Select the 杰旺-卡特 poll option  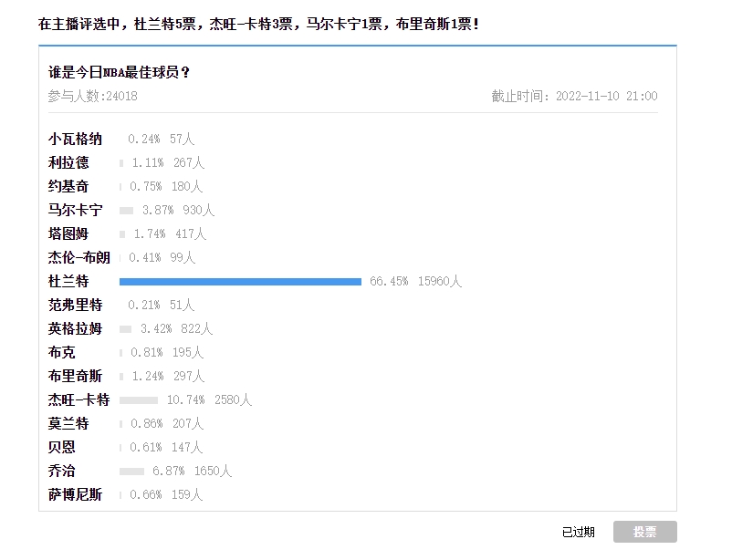click(78, 399)
